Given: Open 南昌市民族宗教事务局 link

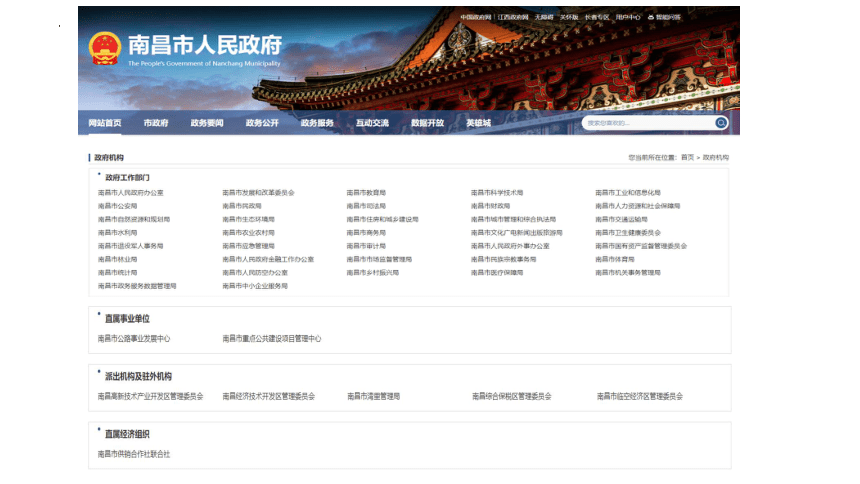Looking at the screenshot, I should tap(503, 259).
